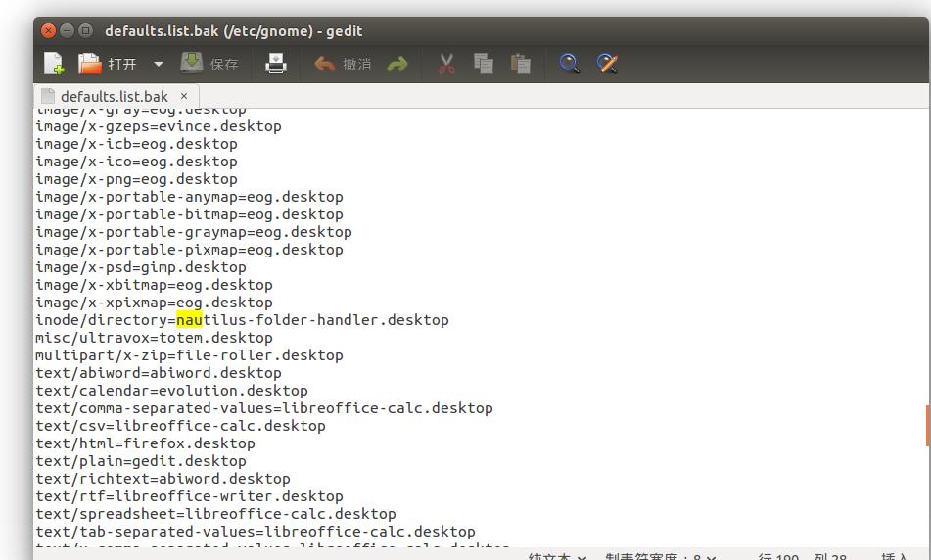Screen dimensions: 931x560
Task: Expand the recent files dropdown arrow
Action: [x=158, y=64]
